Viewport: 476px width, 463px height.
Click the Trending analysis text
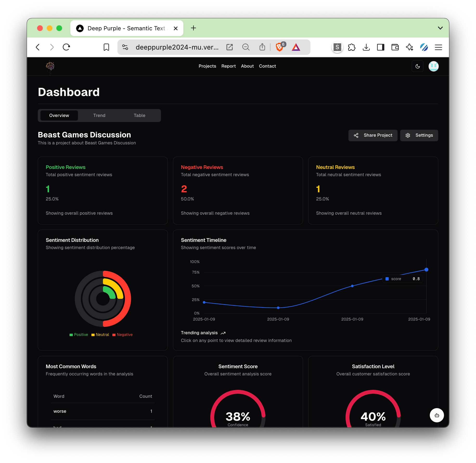199,333
